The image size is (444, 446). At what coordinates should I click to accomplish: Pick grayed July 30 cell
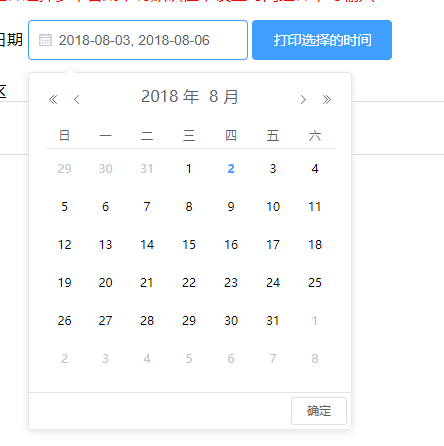(x=105, y=169)
